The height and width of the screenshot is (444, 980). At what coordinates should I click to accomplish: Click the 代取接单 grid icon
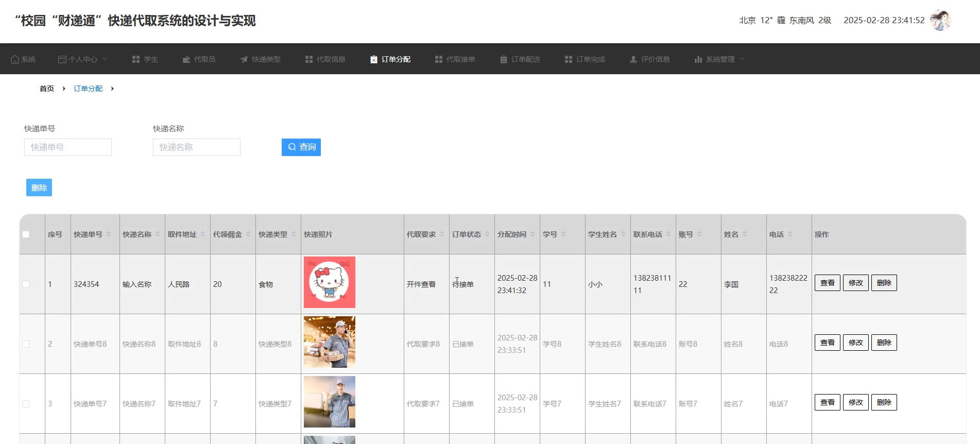point(439,59)
